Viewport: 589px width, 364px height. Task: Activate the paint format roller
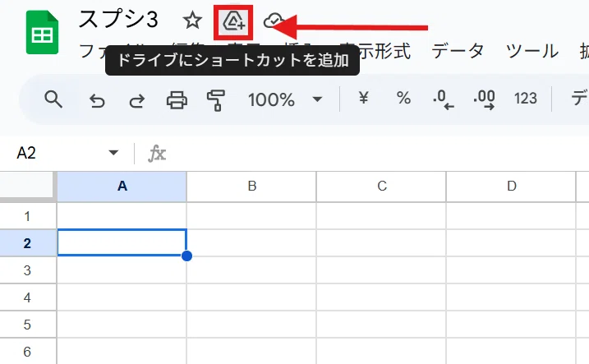point(216,100)
